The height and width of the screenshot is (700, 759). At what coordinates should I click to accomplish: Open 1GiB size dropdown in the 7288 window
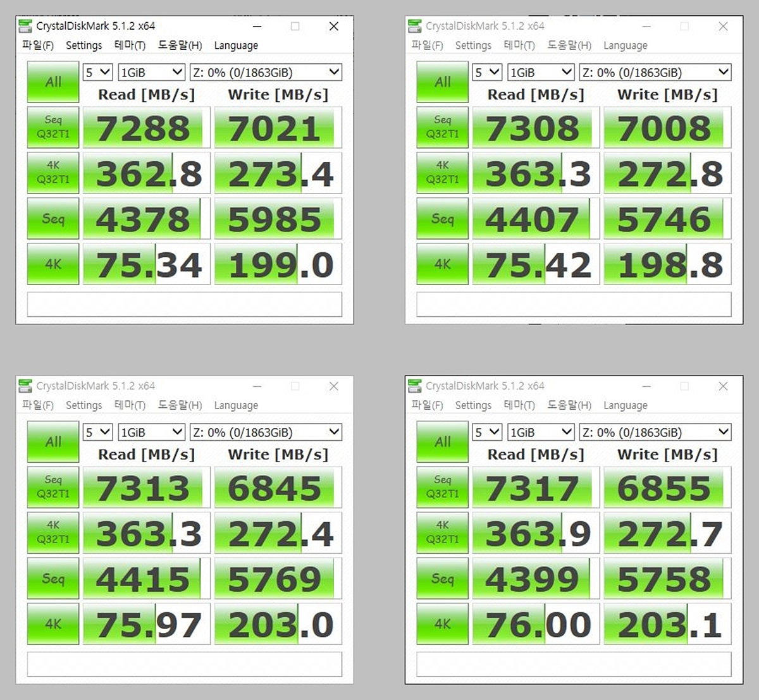[152, 72]
